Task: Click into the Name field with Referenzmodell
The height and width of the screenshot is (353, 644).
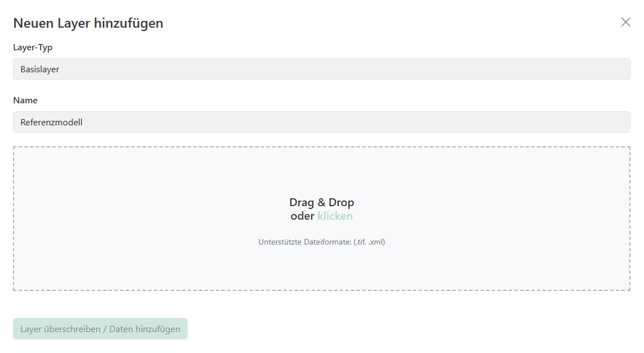Action: 321,122
